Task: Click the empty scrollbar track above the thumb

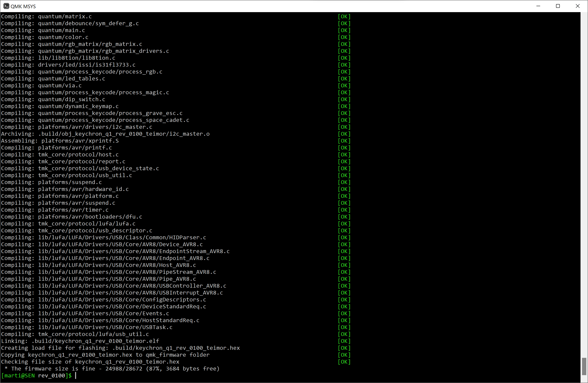Action: pos(584,185)
